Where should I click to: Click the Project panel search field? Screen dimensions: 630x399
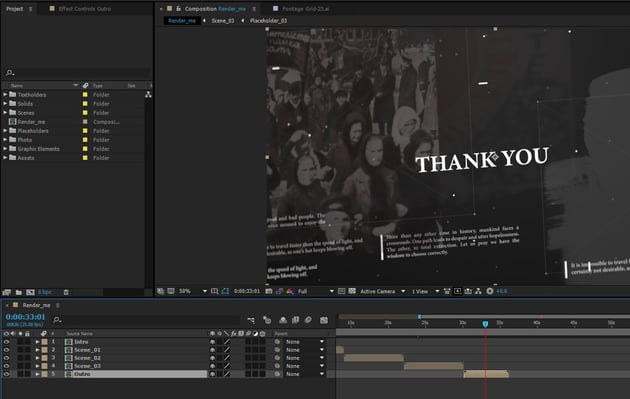pyautogui.click(x=78, y=73)
